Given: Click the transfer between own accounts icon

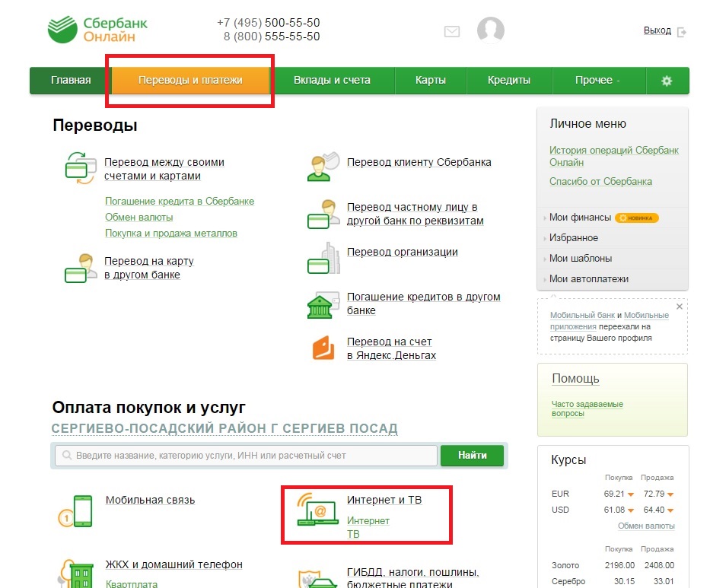Looking at the screenshot, I should (x=81, y=168).
